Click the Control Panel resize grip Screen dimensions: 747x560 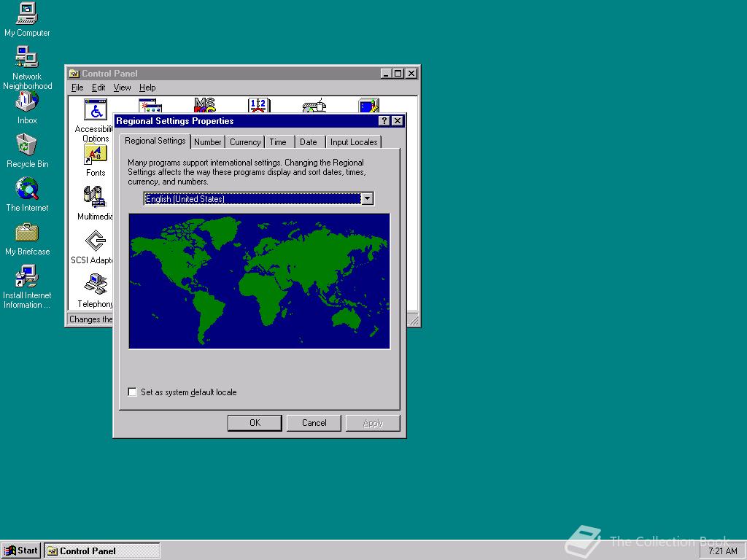point(413,319)
